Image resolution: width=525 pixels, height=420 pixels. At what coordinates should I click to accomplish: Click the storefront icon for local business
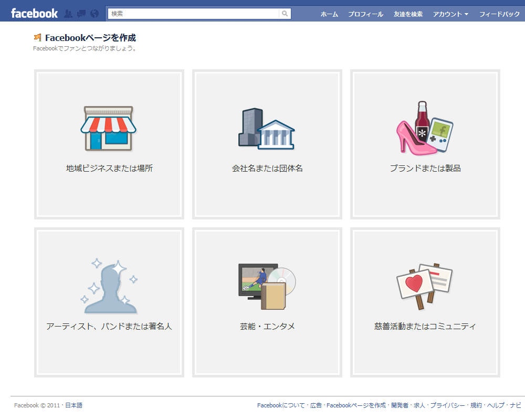pyautogui.click(x=109, y=128)
